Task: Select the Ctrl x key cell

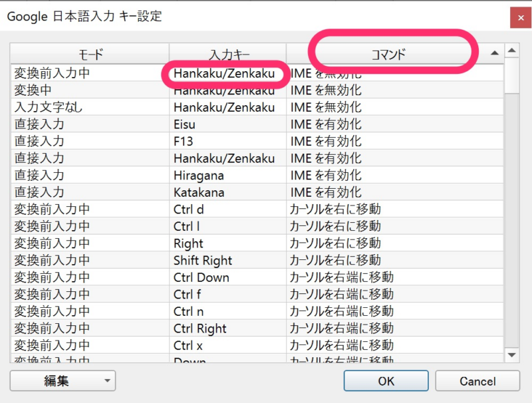Action: 227,345
